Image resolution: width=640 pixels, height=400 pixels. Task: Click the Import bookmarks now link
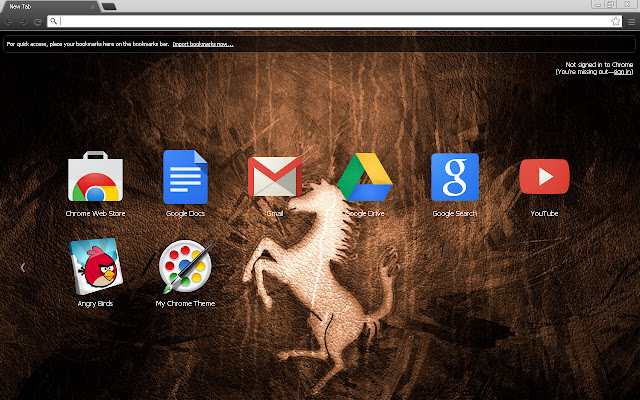coord(203,45)
